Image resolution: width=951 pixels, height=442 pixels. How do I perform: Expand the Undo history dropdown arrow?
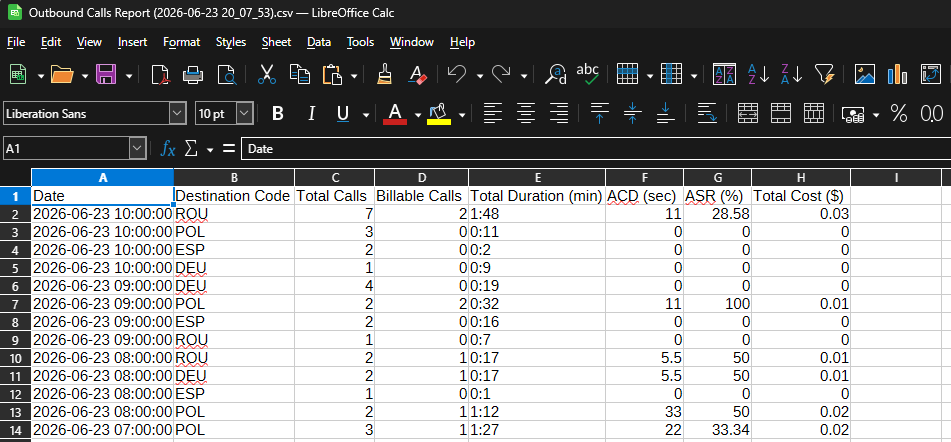(x=479, y=76)
